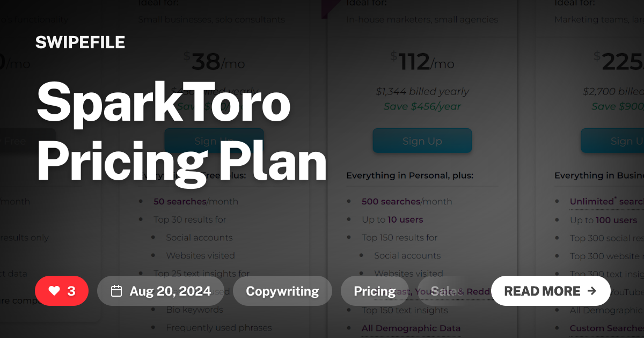Click the rightmost Sign Up button
The height and width of the screenshot is (338, 644).
click(623, 141)
